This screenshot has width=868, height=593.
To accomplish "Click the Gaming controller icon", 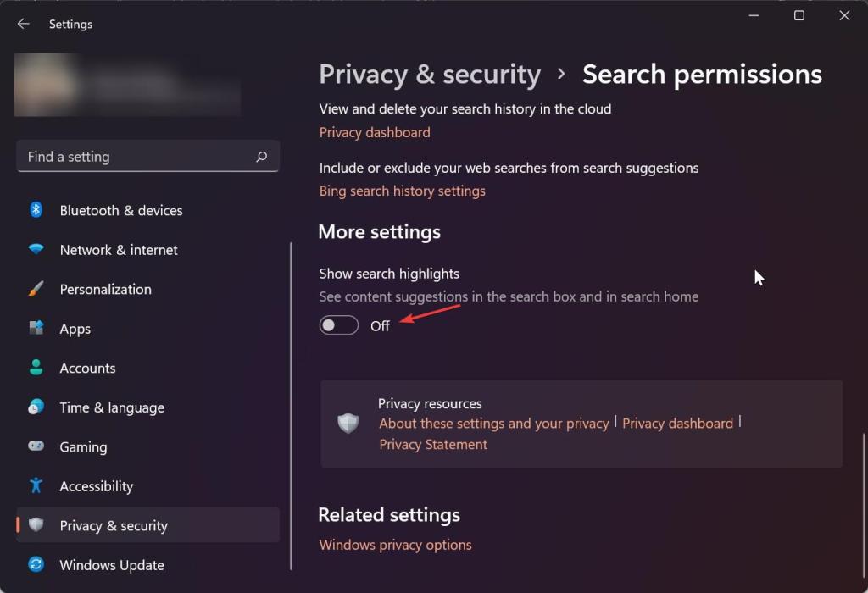I will point(36,446).
